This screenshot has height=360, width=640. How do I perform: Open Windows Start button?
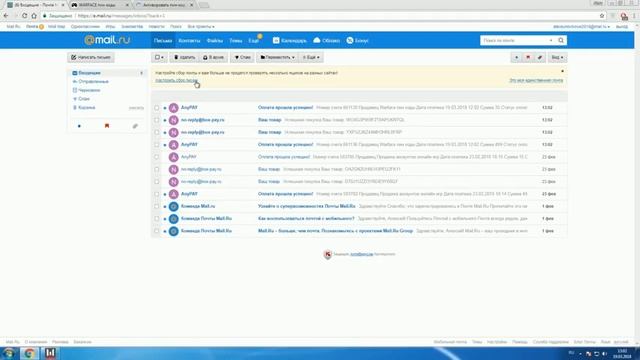click(x=9, y=353)
